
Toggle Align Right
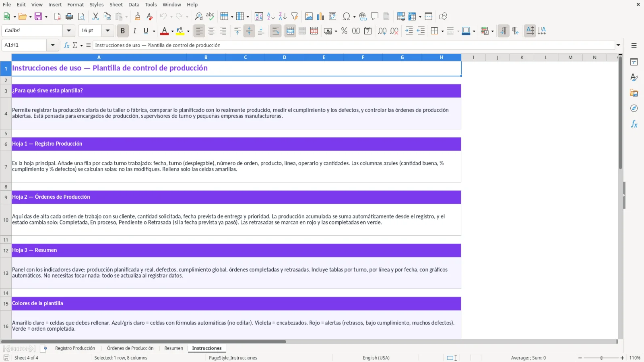click(223, 31)
